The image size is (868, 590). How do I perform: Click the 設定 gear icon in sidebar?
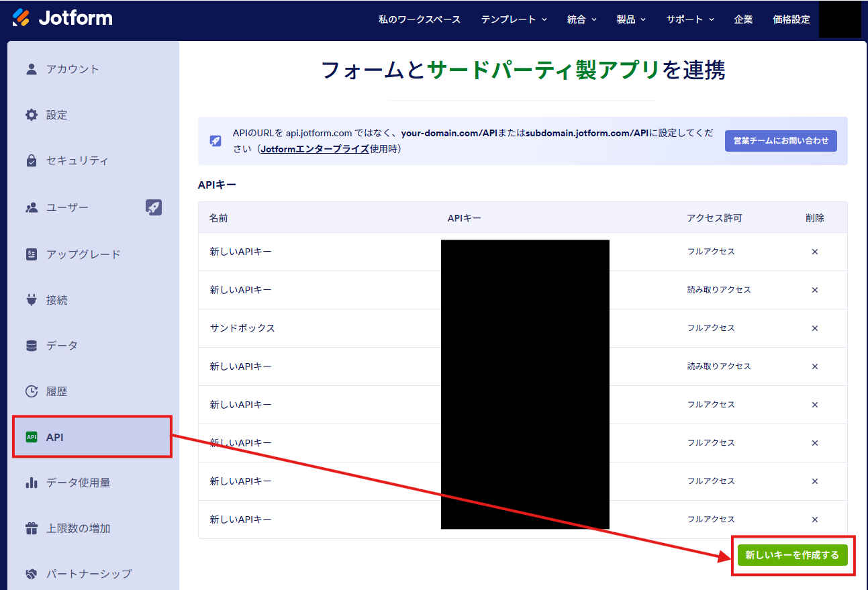pos(32,115)
